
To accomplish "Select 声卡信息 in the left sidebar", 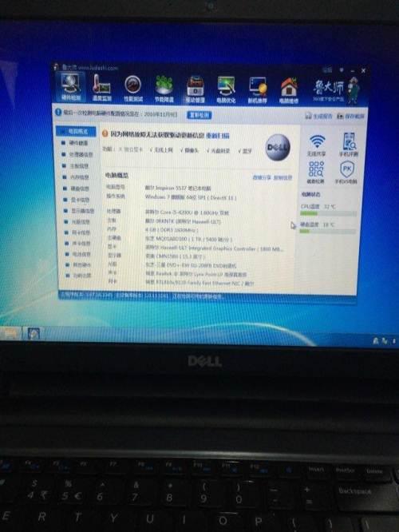I will (x=78, y=244).
